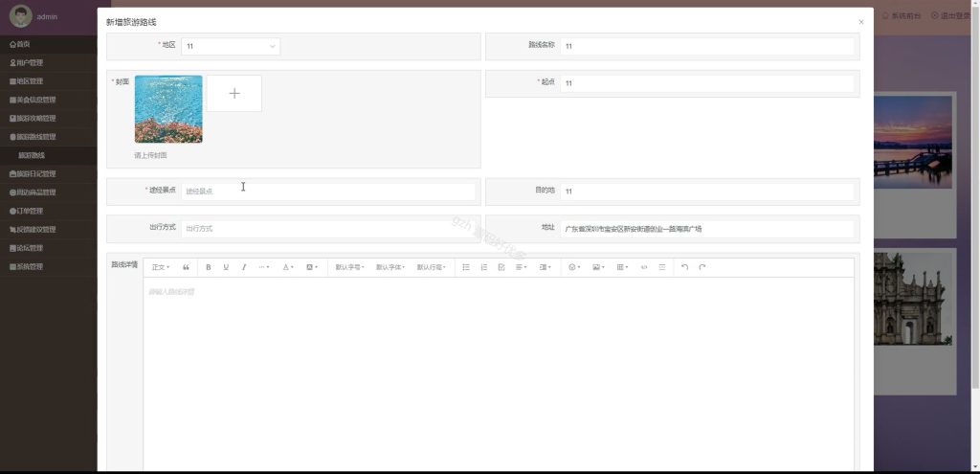The image size is (980, 474).
Task: Insert a code block
Action: point(644,267)
